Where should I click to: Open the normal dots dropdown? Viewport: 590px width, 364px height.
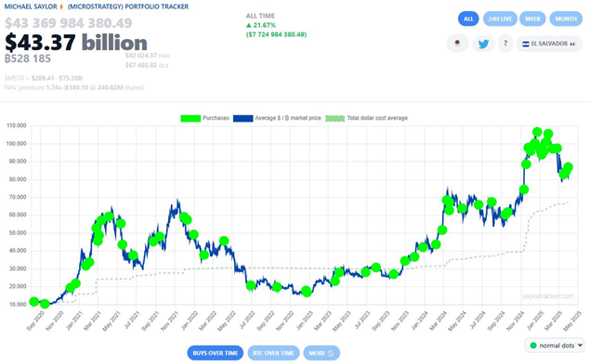point(555,345)
